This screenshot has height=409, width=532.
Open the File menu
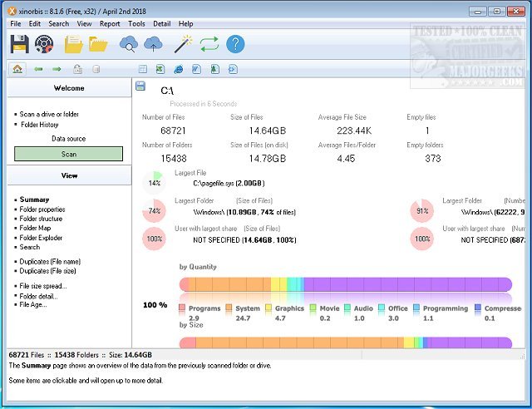point(16,24)
